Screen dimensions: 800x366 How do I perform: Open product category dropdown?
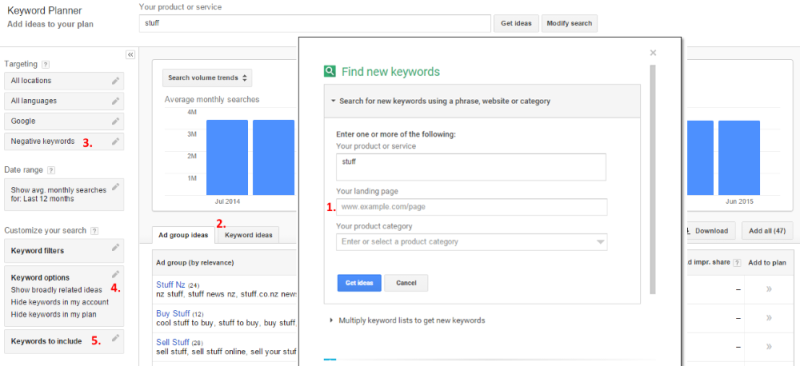pyautogui.click(x=601, y=242)
